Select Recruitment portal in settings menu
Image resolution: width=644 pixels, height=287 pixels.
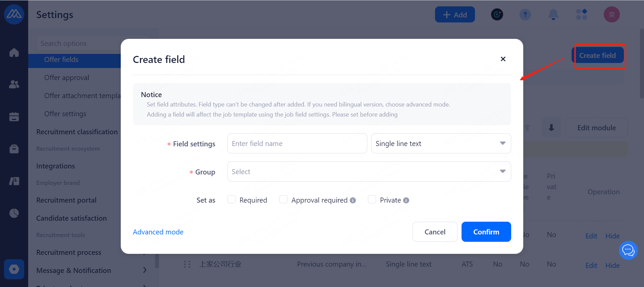coord(66,200)
